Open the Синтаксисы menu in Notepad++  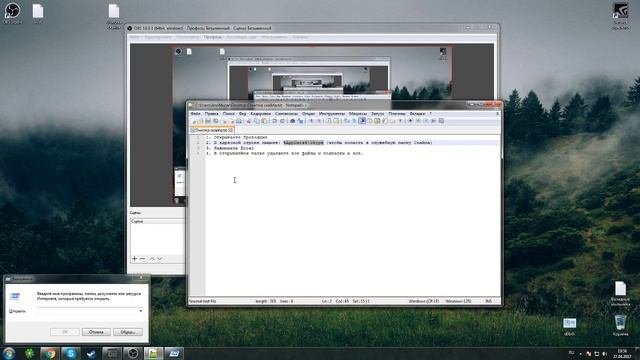[286, 113]
